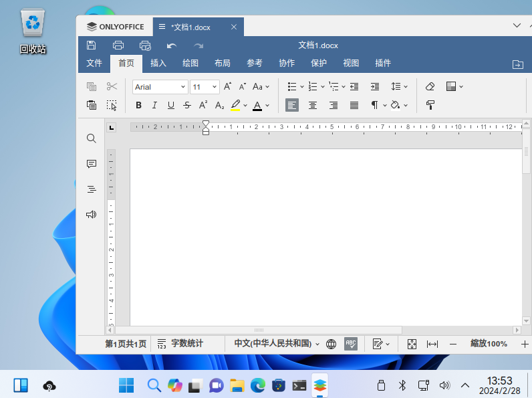The image size is (532, 398).
Task: Toggle bold formatting
Action: [x=138, y=105]
